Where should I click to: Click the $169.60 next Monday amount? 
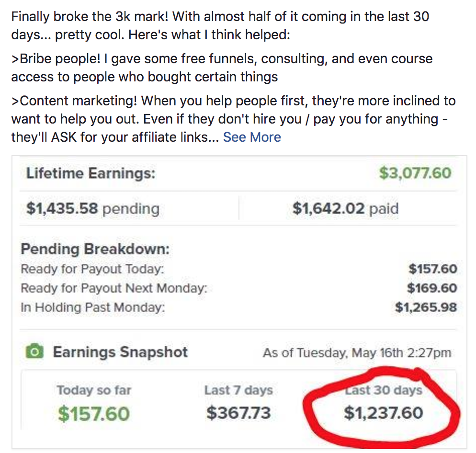pos(432,288)
